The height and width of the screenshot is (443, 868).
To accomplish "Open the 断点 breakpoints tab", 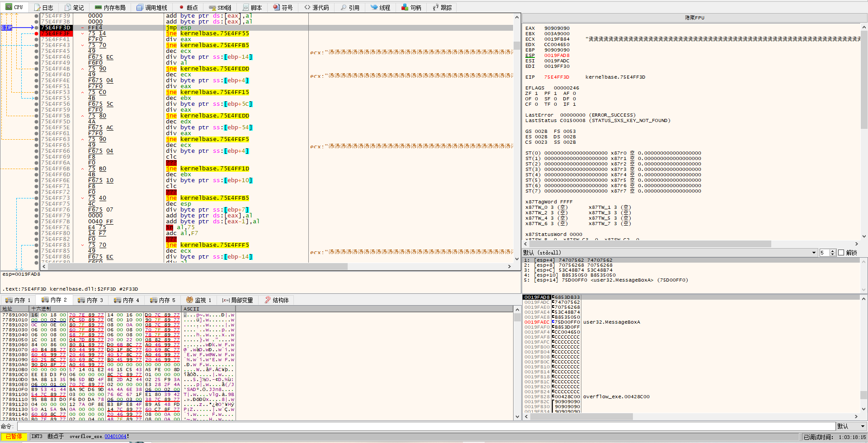I will [x=189, y=8].
